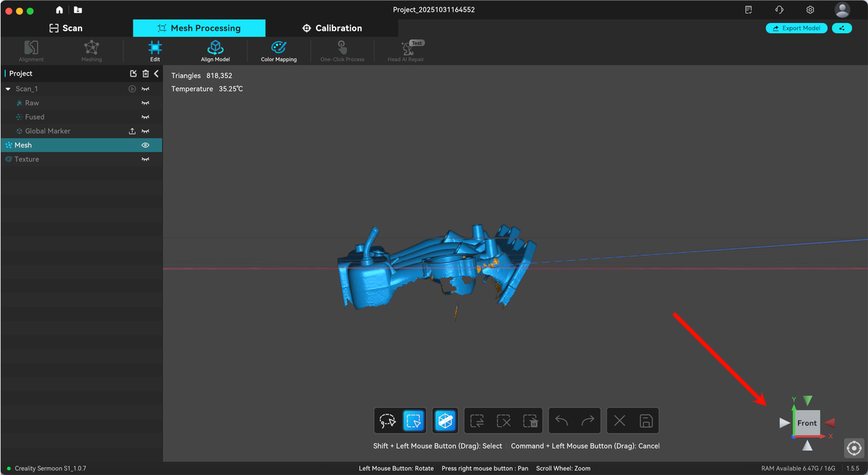
Task: Hide the Mesh layer visibility
Action: pyautogui.click(x=145, y=144)
